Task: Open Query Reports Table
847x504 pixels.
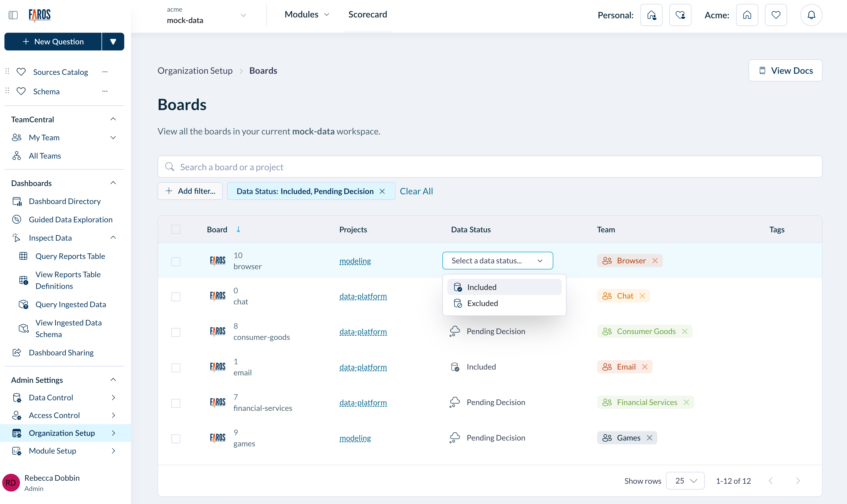Action: coord(70,256)
